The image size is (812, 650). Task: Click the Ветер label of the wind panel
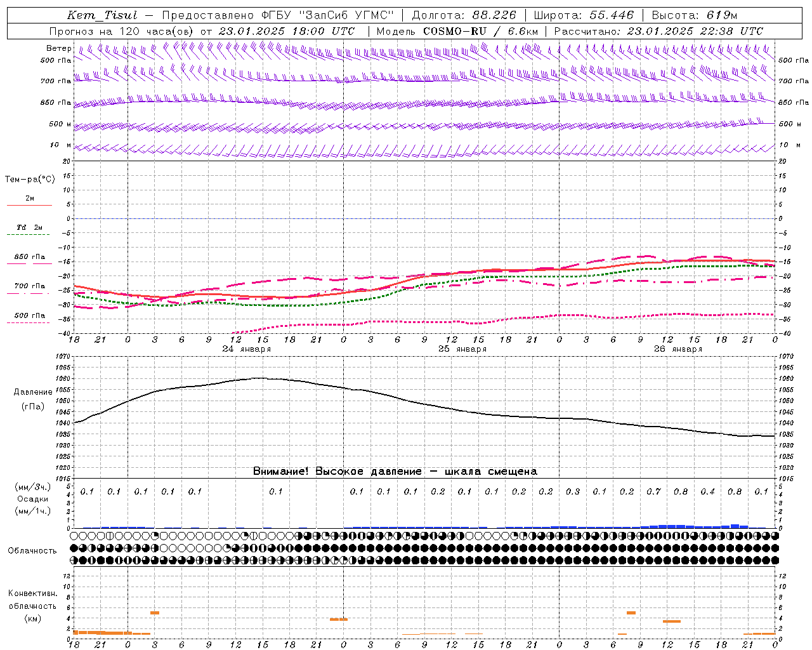point(58,48)
